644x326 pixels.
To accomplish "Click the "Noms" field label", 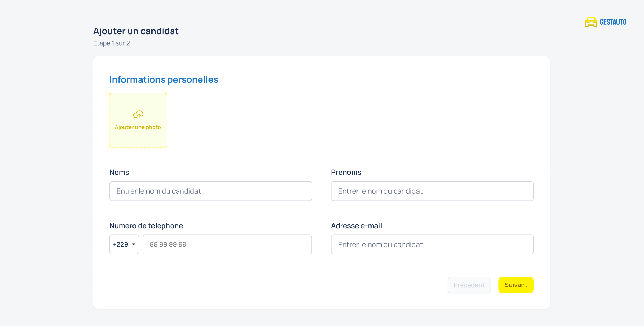I will click(119, 172).
